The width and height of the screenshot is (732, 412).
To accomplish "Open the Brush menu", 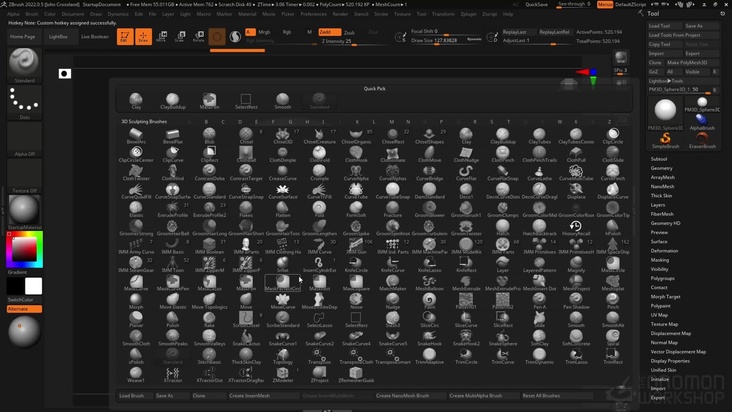I will pyautogui.click(x=32, y=14).
